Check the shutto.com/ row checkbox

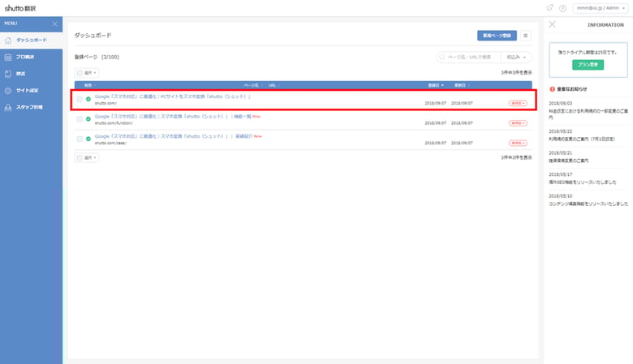(x=80, y=99)
